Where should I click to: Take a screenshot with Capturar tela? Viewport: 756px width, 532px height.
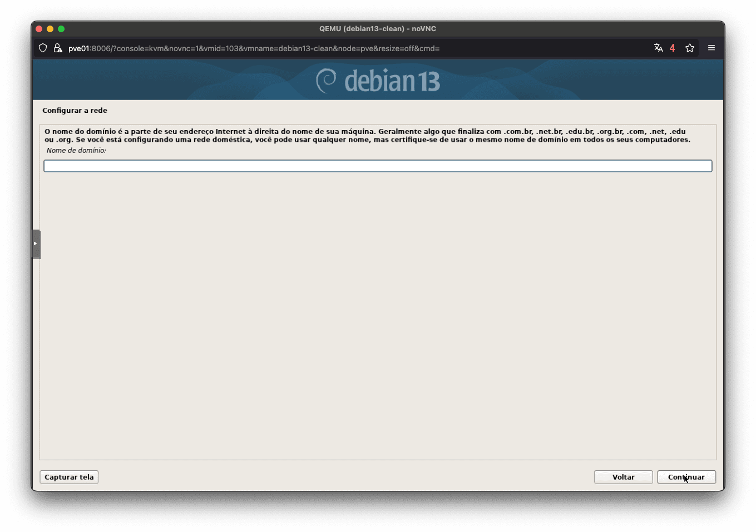69,477
